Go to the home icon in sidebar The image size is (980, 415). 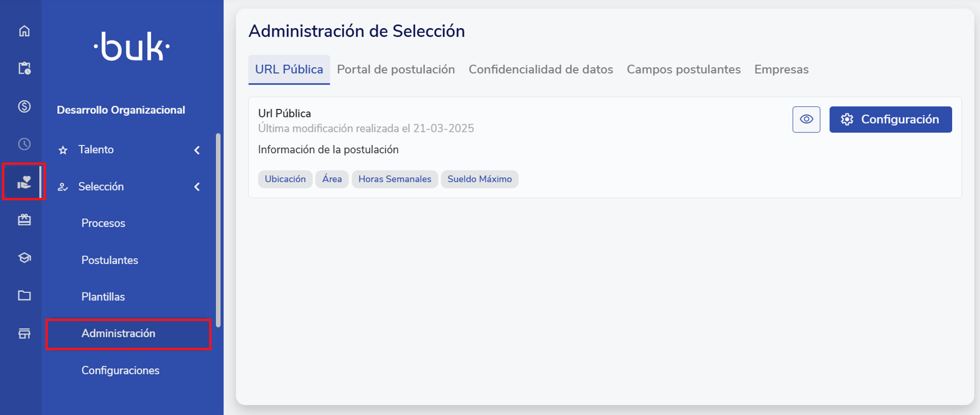tap(24, 31)
